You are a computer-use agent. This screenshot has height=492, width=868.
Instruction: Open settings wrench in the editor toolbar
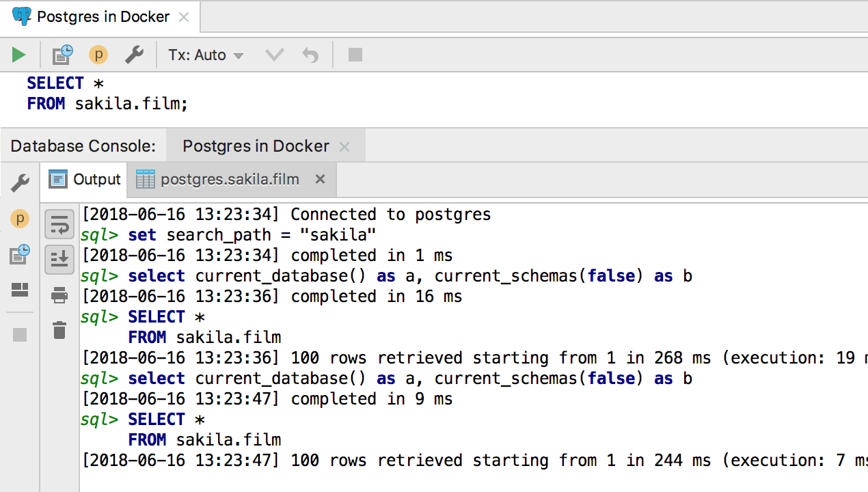click(134, 55)
